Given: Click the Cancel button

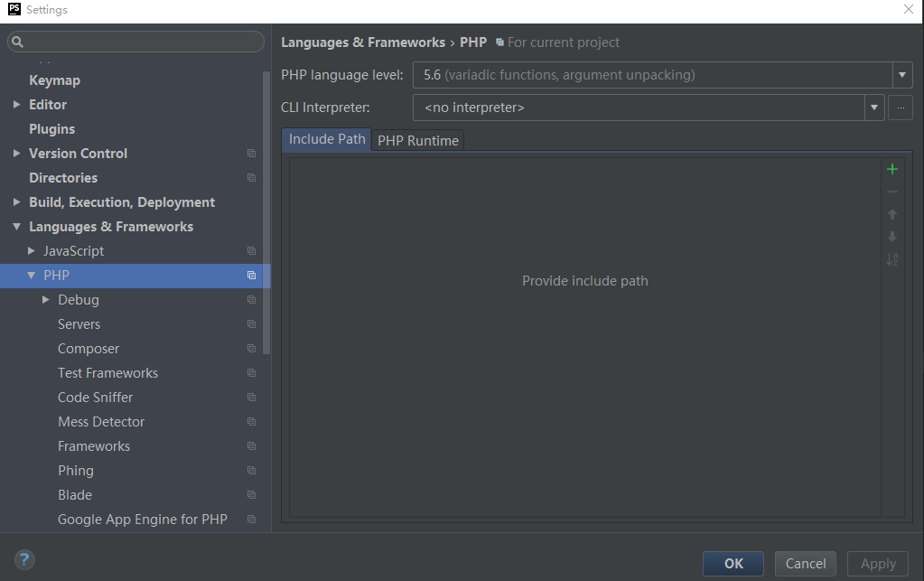Looking at the screenshot, I should pyautogui.click(x=806, y=564).
